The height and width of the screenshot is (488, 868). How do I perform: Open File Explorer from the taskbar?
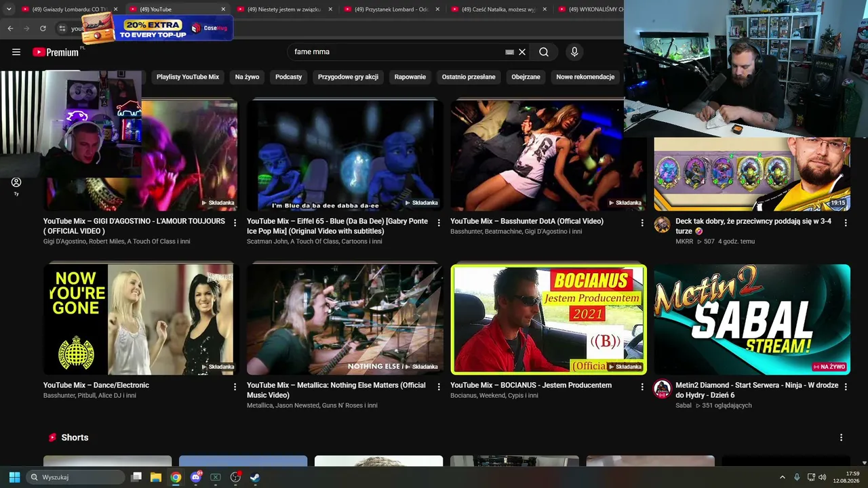pyautogui.click(x=156, y=477)
